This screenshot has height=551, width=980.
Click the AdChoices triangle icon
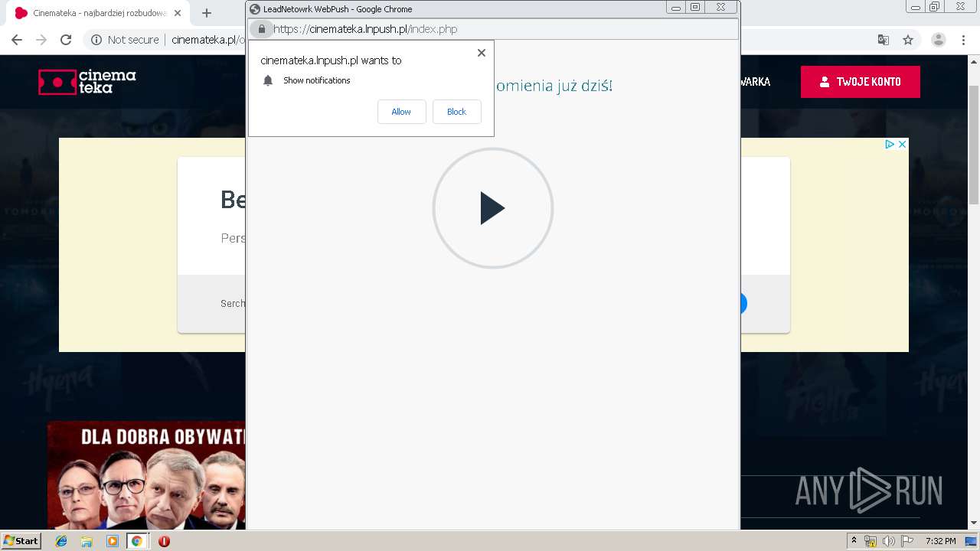[890, 144]
